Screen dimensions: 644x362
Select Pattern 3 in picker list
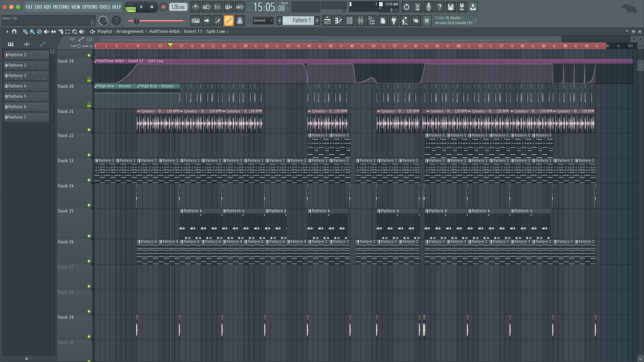[27, 76]
